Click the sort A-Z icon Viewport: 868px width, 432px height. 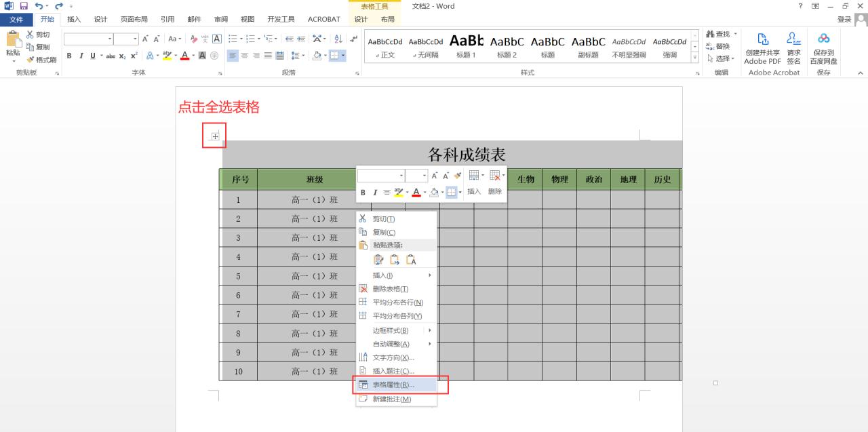(x=338, y=39)
